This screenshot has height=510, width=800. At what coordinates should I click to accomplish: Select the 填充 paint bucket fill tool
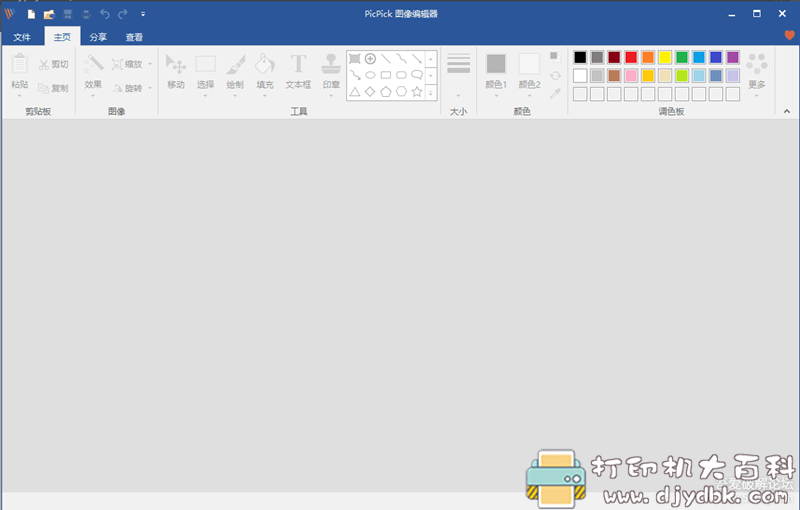click(265, 71)
